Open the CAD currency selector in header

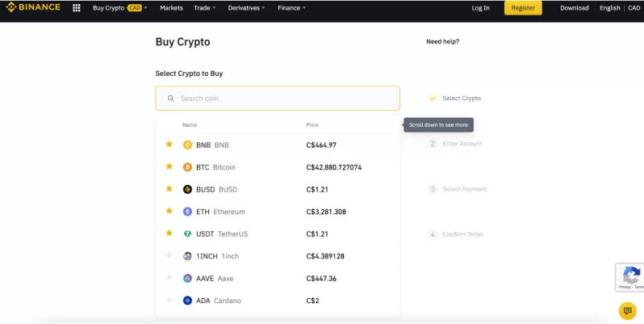pos(634,8)
